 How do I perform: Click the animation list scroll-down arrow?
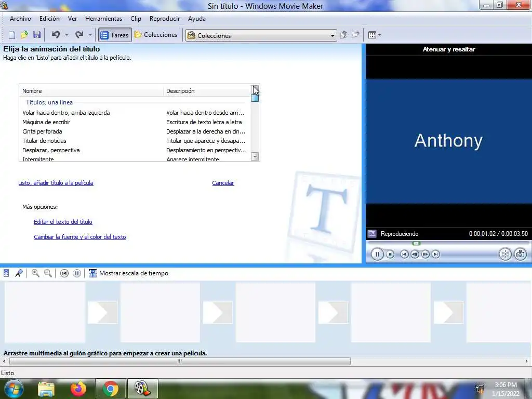(x=255, y=156)
